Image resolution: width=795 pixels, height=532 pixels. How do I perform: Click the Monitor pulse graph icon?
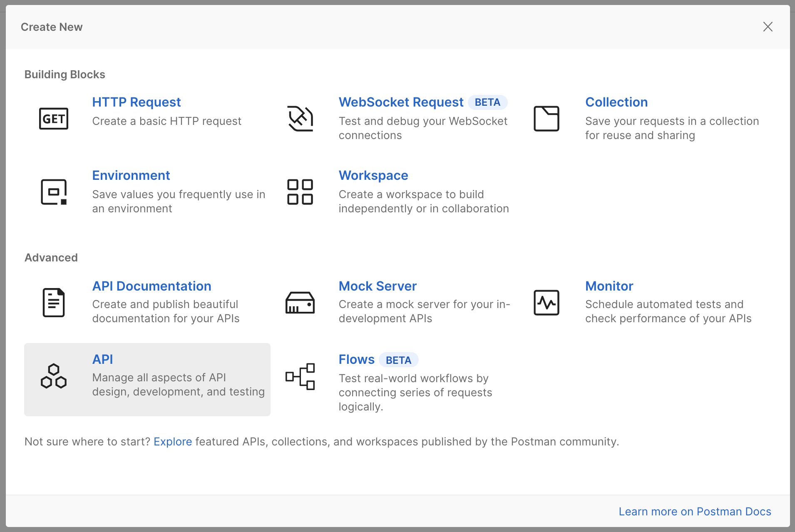coord(547,303)
